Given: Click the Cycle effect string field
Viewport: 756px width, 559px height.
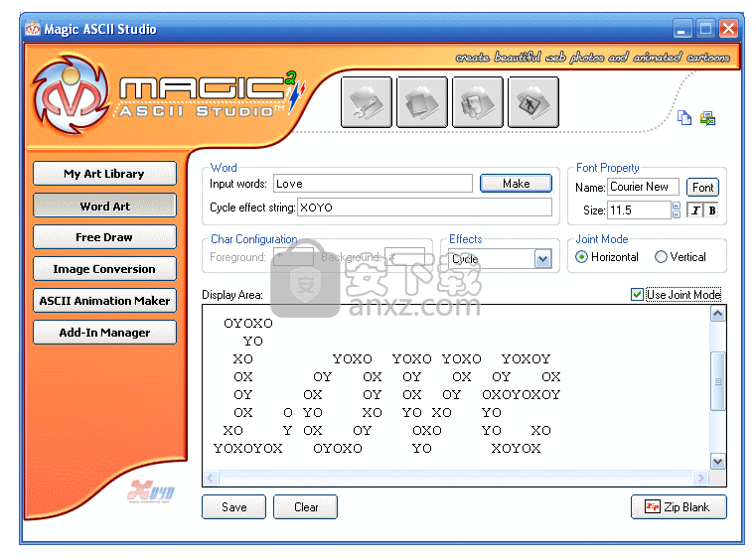Looking at the screenshot, I should (424, 208).
